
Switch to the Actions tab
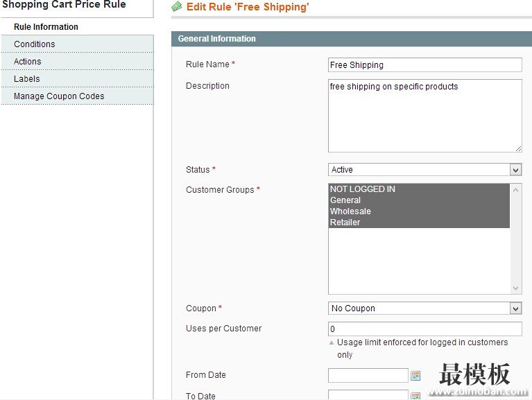pos(28,62)
